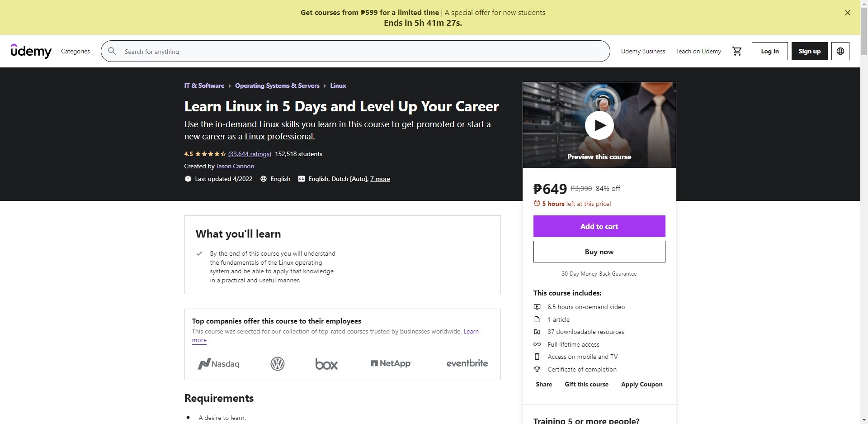Click the course title heading
The image size is (868, 424).
pos(341,106)
